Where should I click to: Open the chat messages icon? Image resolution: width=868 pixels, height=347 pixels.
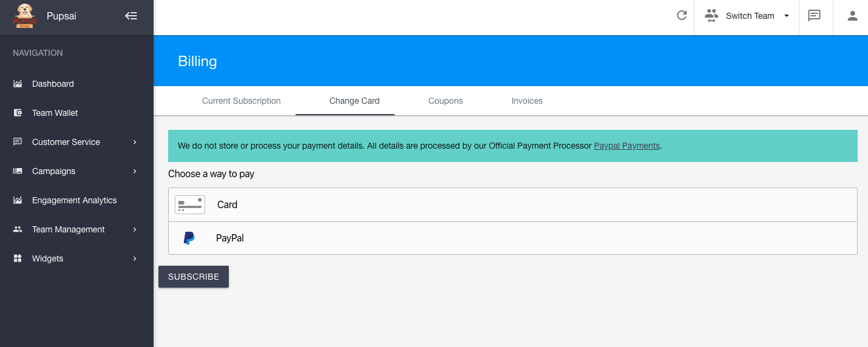pos(814,16)
